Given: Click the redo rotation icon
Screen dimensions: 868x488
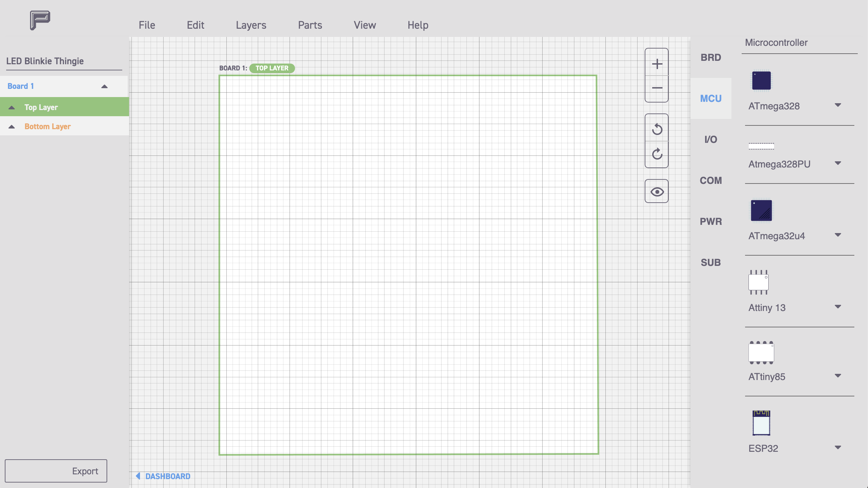Looking at the screenshot, I should pos(657,154).
